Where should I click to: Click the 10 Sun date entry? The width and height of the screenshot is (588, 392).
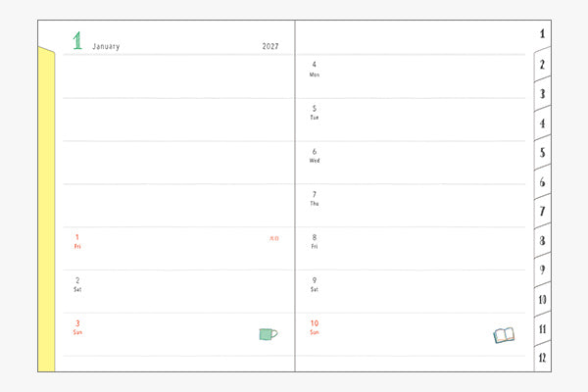(315, 327)
